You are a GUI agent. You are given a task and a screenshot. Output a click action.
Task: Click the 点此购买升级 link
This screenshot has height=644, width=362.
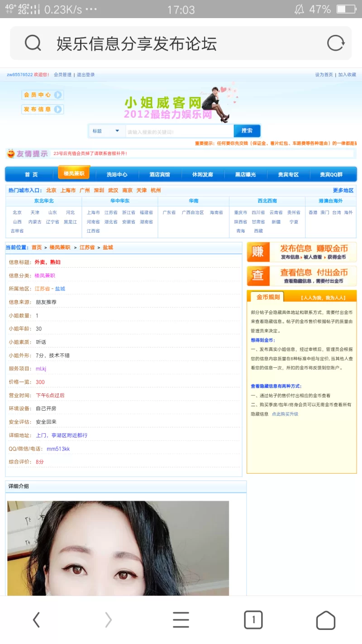[285, 414]
